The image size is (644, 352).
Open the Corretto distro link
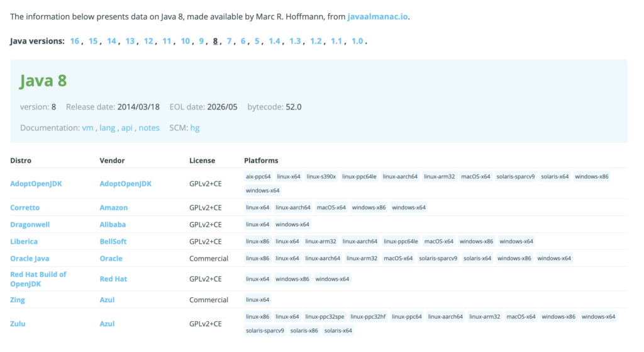(25, 208)
